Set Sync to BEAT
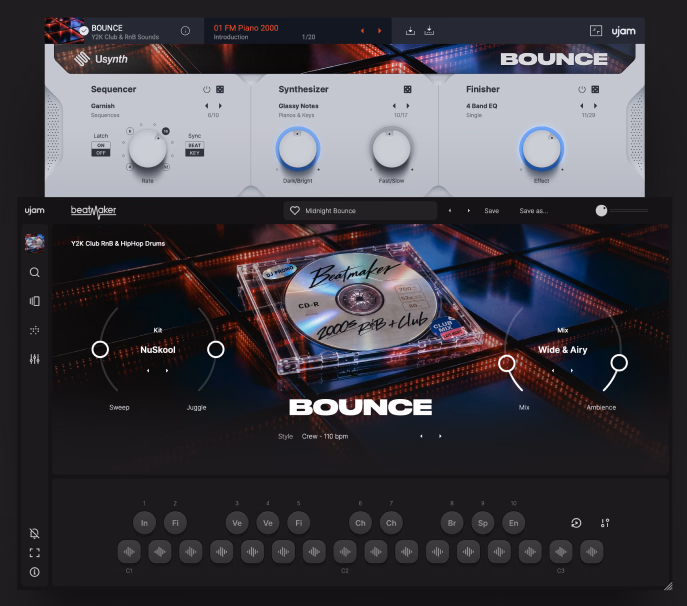The image size is (687, 606). click(195, 145)
